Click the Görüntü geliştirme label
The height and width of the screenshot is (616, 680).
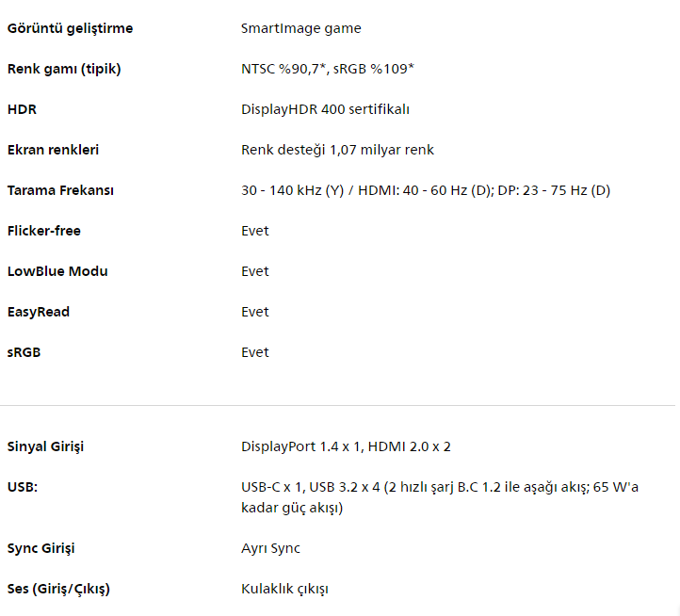point(71,28)
